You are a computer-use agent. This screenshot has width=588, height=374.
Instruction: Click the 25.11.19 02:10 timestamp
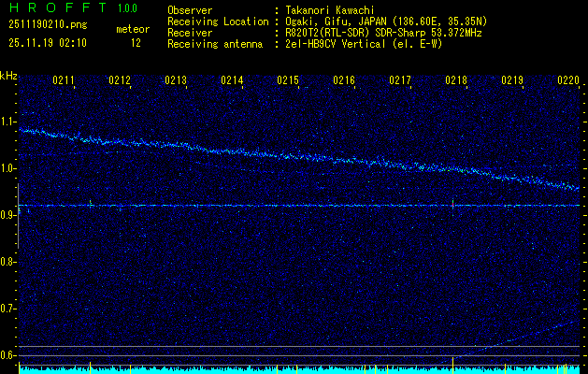tap(48, 43)
